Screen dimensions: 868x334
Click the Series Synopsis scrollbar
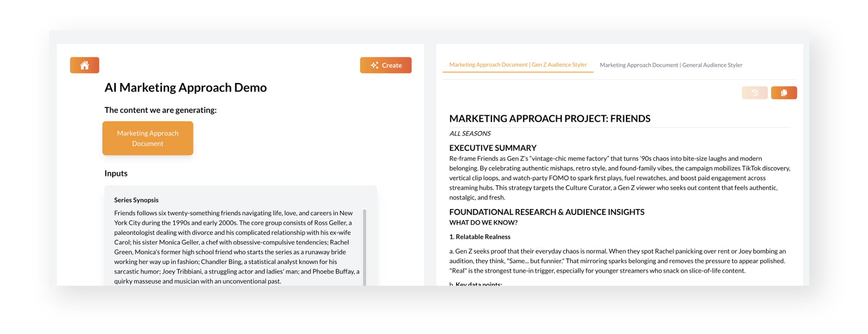364,246
